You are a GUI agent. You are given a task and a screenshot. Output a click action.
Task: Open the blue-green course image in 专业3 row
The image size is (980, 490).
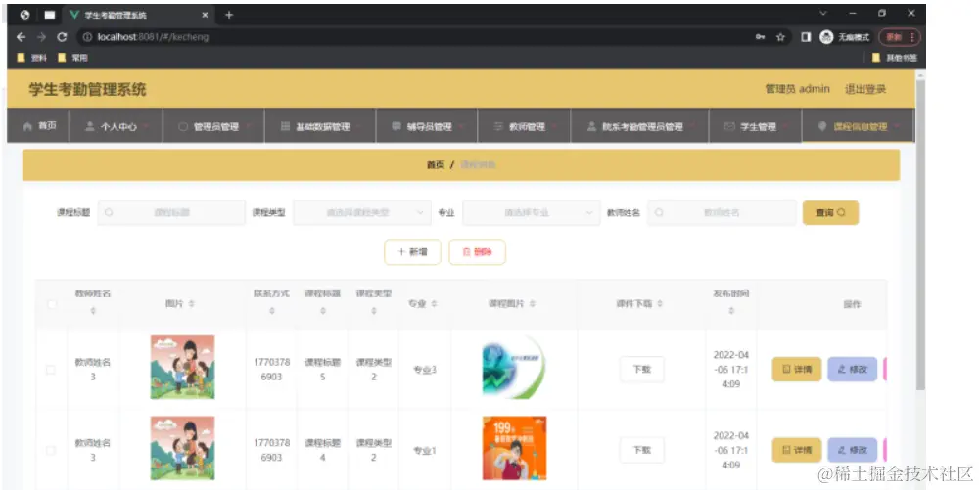click(x=514, y=368)
